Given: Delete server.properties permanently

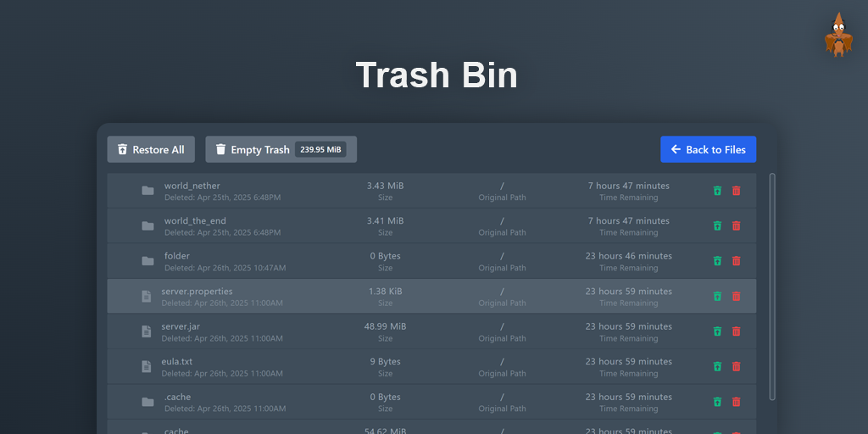Looking at the screenshot, I should click(x=737, y=296).
